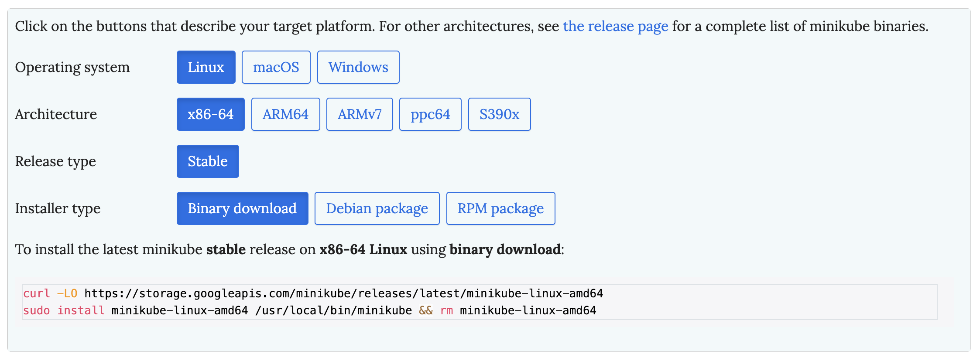
Task: Switch architecture to ARM64
Action: 286,114
